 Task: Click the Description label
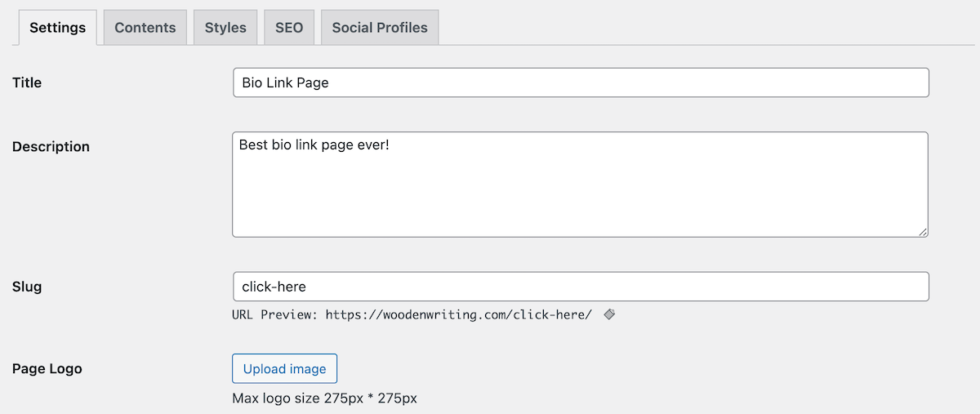51,147
